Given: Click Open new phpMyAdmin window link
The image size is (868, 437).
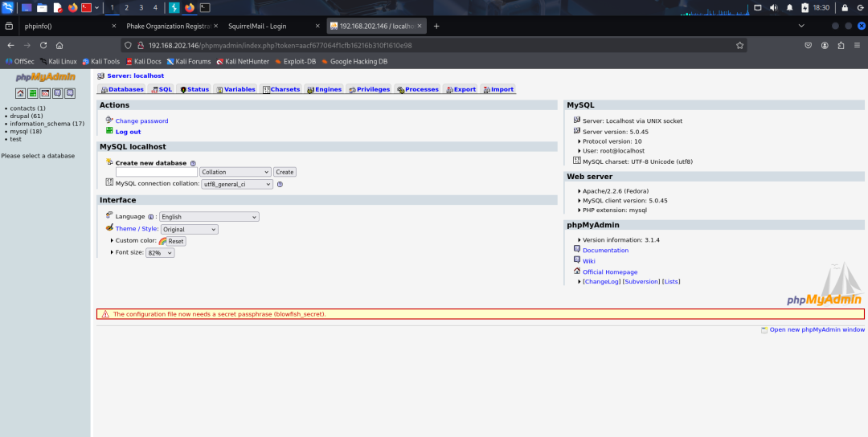Looking at the screenshot, I should coord(817,329).
